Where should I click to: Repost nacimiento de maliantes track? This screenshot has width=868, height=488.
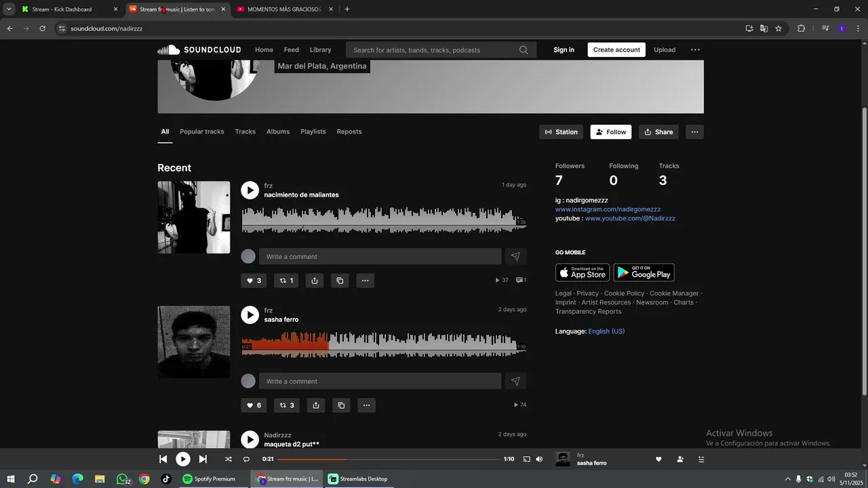(x=287, y=281)
